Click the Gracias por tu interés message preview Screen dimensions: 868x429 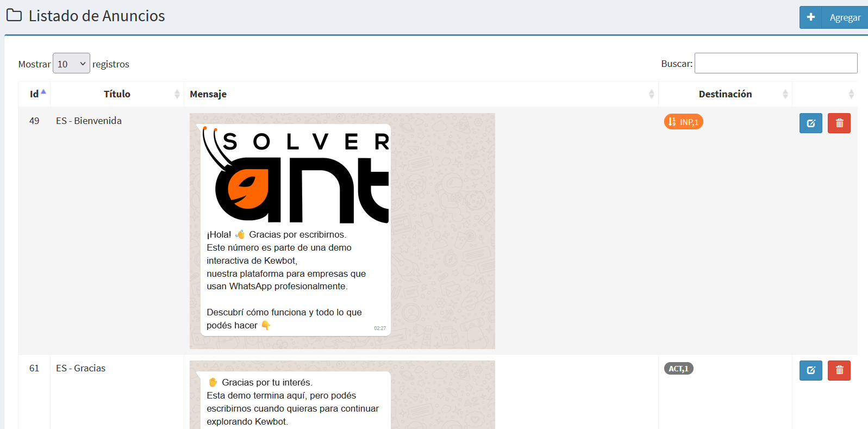click(342, 395)
